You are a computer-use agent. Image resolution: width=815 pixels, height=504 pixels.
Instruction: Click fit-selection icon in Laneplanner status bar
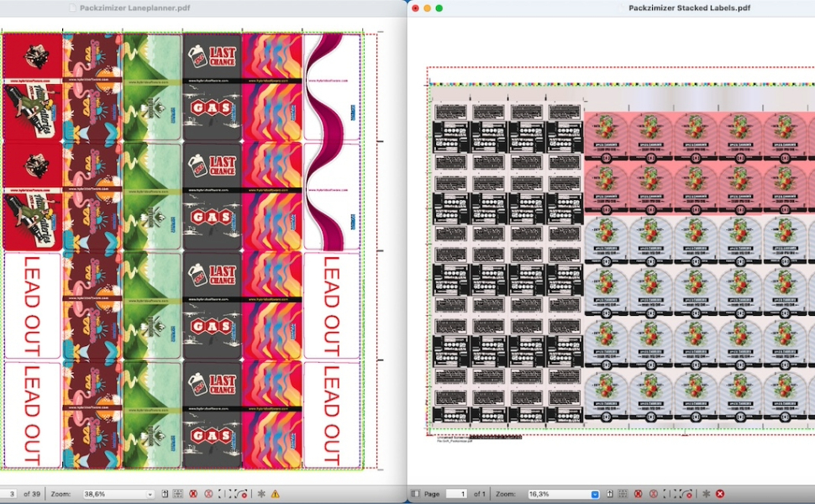178,494
